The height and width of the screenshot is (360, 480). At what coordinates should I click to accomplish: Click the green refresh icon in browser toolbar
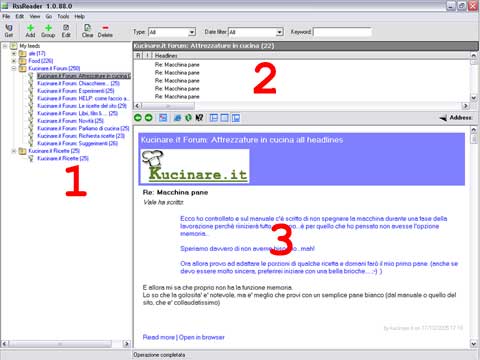click(188, 118)
